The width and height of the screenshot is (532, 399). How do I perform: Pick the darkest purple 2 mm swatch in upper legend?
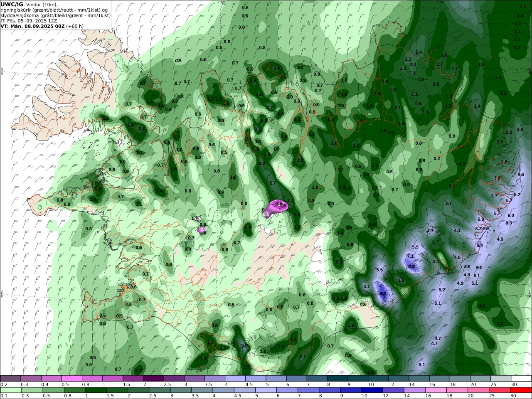point(153,379)
